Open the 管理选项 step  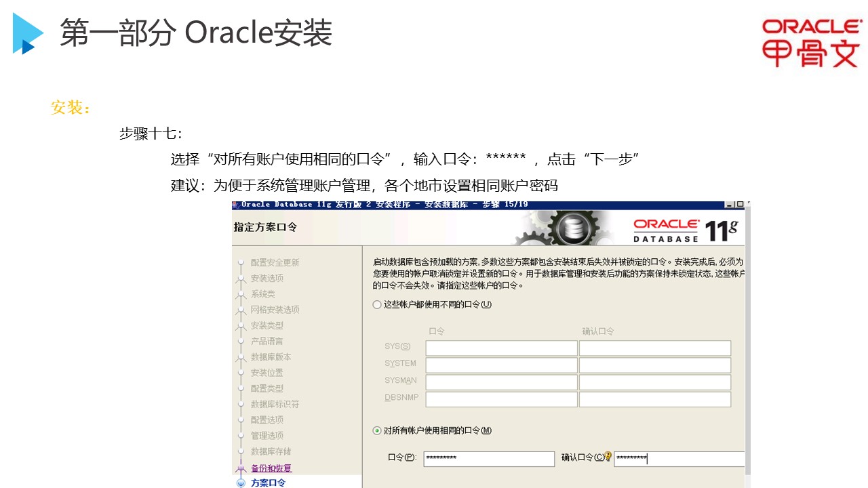tap(267, 436)
